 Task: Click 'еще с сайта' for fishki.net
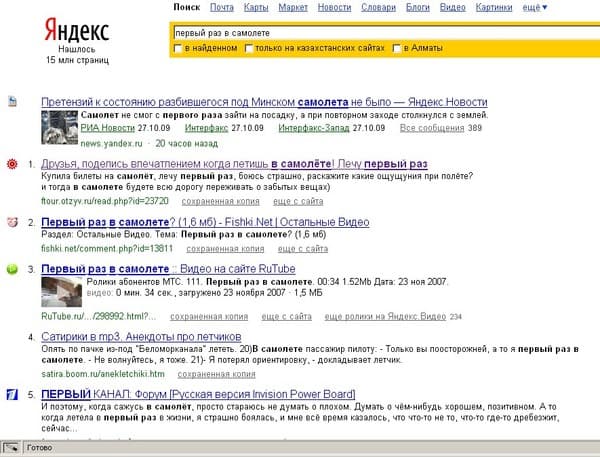click(303, 249)
